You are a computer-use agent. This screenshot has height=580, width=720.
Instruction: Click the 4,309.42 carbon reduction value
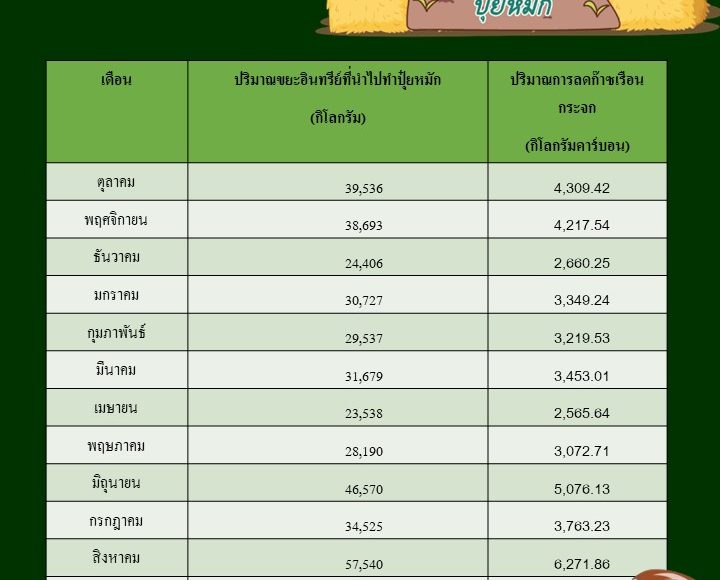point(582,188)
